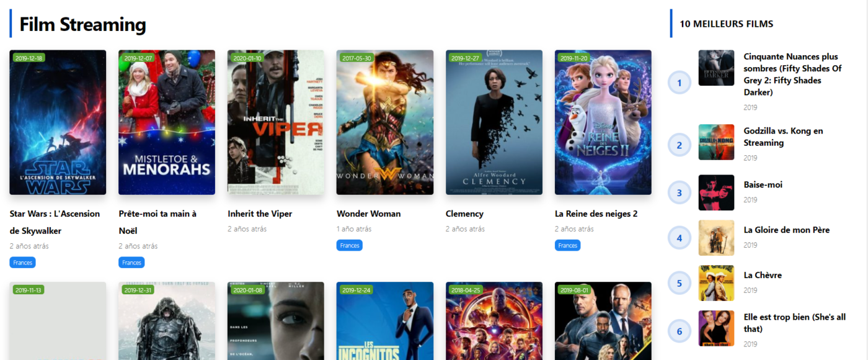The width and height of the screenshot is (868, 360).
Task: Click La Gloire de mon Père title
Action: click(787, 230)
